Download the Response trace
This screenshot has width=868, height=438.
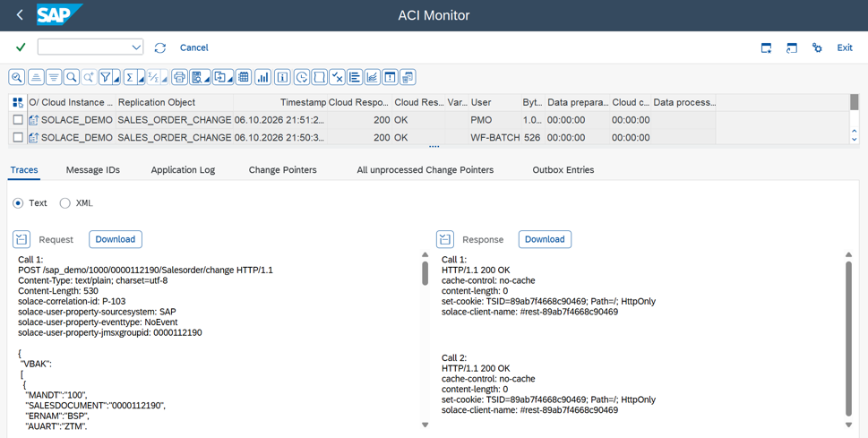545,239
